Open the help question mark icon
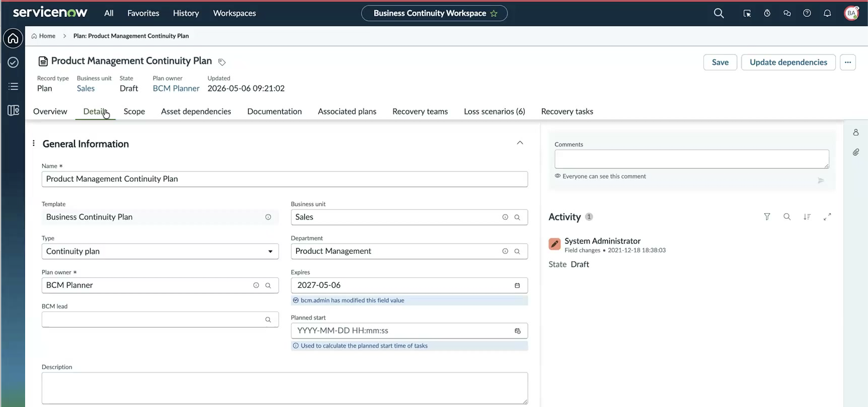This screenshot has width=868, height=407. coord(807,13)
